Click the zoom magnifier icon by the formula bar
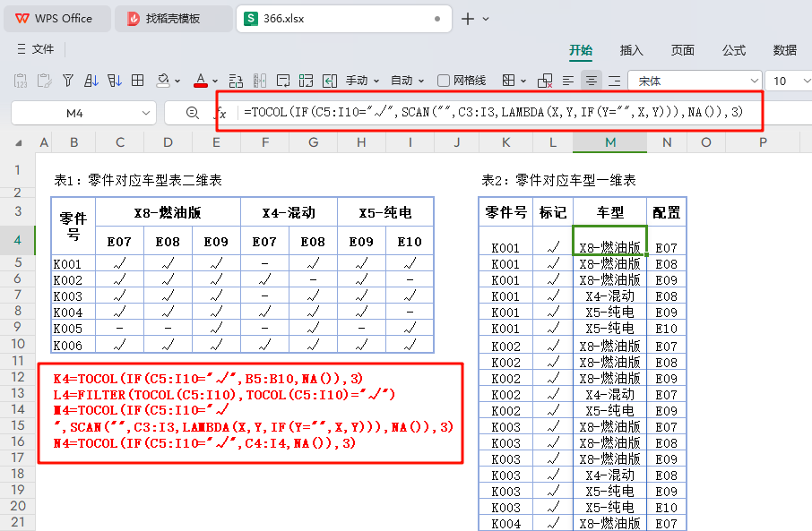Image resolution: width=812 pixels, height=531 pixels. tap(193, 112)
